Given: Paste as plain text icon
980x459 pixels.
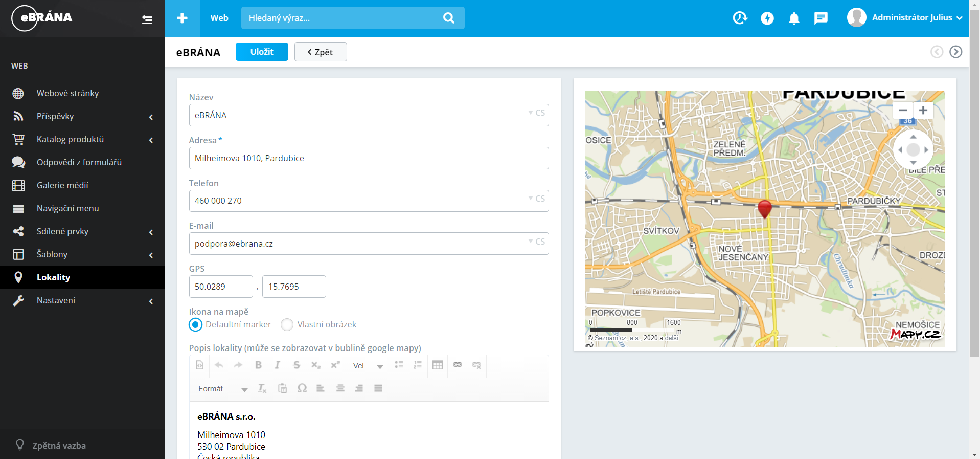Looking at the screenshot, I should (x=282, y=388).
